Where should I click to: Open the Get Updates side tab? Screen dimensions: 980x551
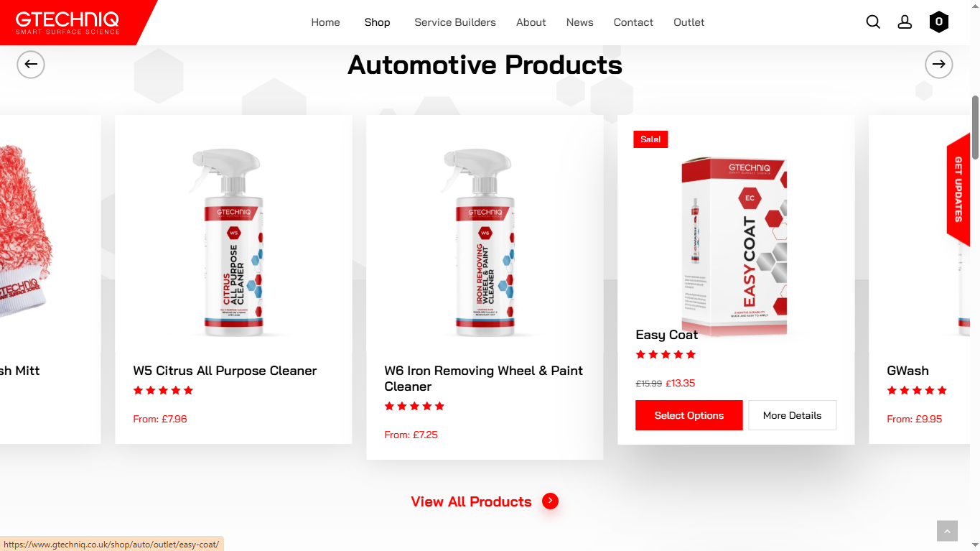958,190
